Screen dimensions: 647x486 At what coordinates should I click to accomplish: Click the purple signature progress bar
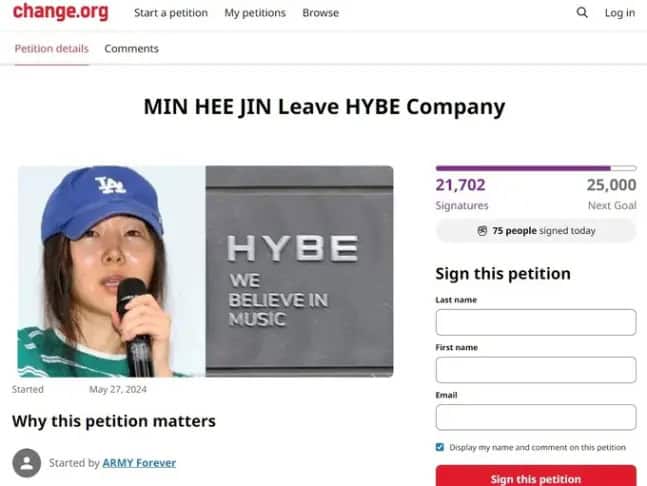[536, 168]
